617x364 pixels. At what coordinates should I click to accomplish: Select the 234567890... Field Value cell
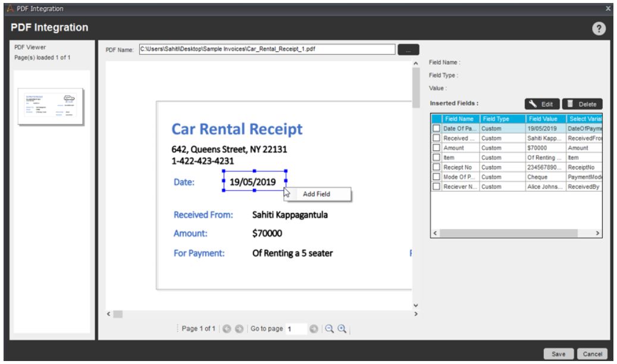[546, 167]
